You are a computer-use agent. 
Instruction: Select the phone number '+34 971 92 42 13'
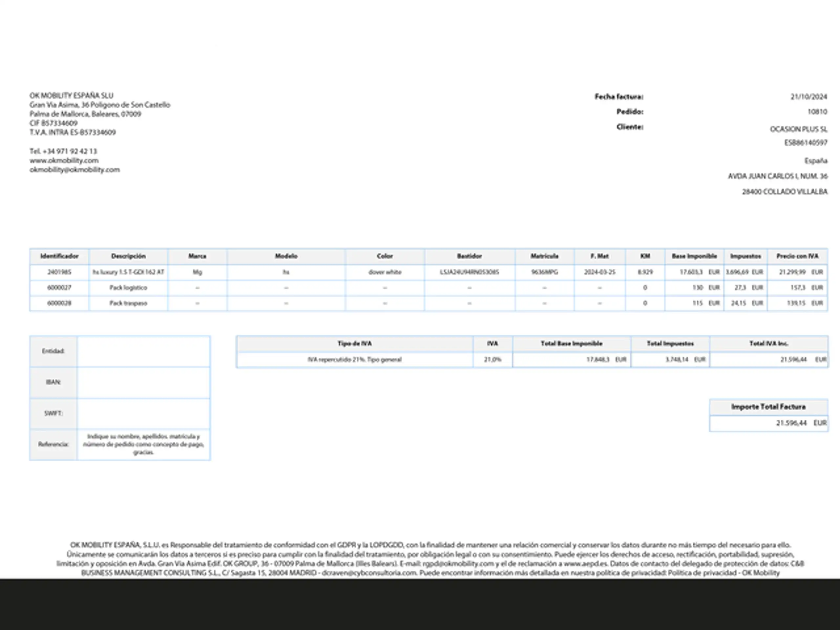70,151
